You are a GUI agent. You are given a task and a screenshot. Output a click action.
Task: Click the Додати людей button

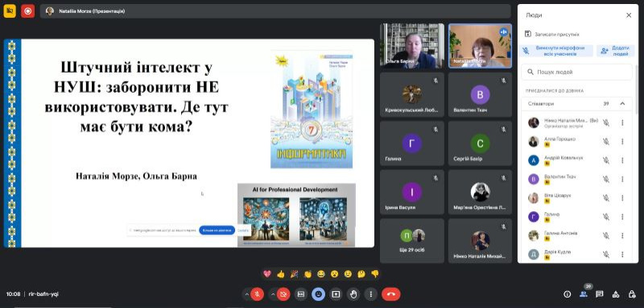[616, 51]
